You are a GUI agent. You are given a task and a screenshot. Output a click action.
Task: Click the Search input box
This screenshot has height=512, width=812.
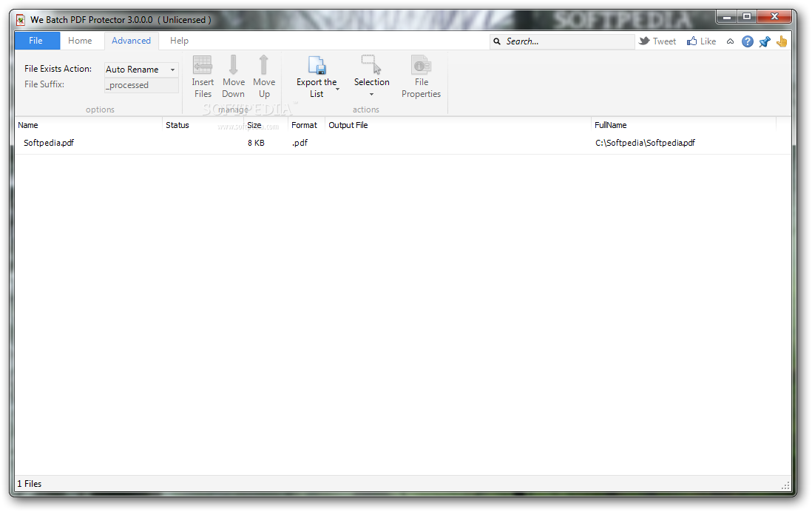pos(562,41)
